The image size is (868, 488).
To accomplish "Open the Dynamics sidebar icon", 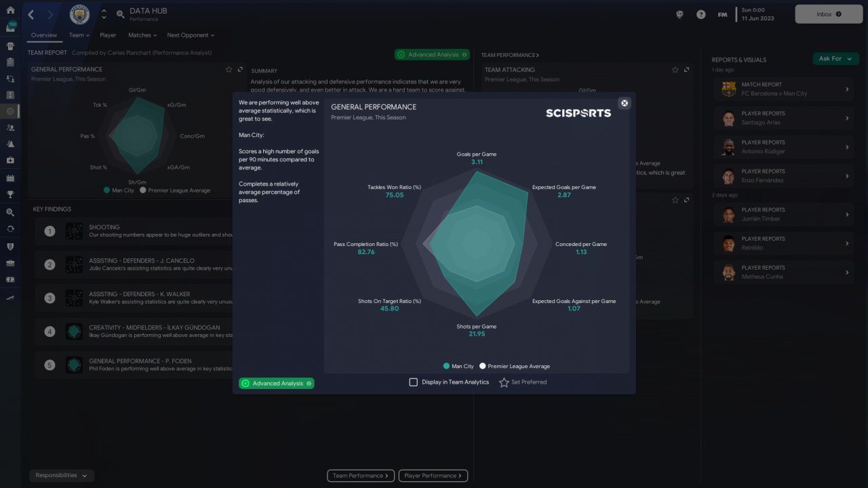I will pos(10,95).
